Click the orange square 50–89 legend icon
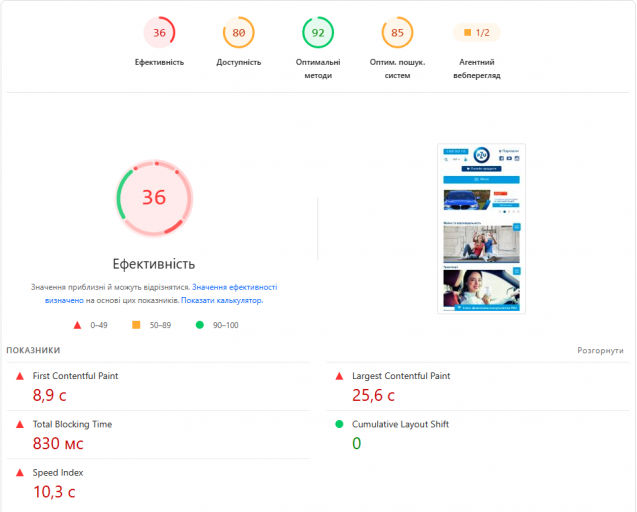The width and height of the screenshot is (637, 512). click(x=136, y=325)
